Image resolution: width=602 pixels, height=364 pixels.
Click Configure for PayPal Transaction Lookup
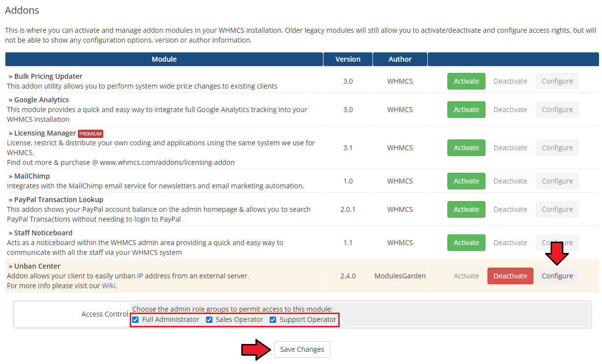(x=557, y=209)
